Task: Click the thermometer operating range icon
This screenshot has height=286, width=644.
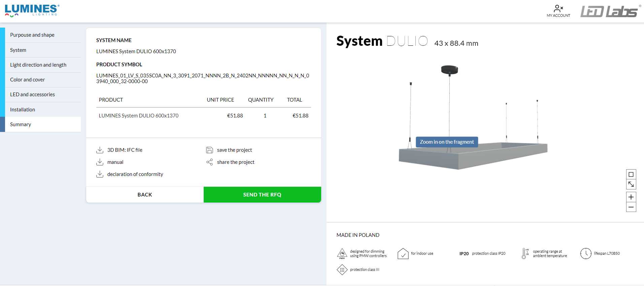Action: pyautogui.click(x=525, y=253)
